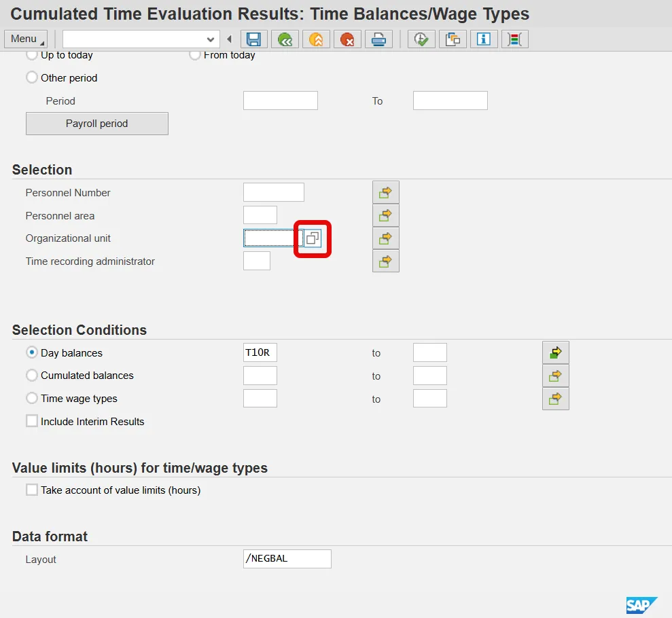Viewport: 672px width, 618px height.
Task: Click the red Cancel icon
Action: pos(347,39)
